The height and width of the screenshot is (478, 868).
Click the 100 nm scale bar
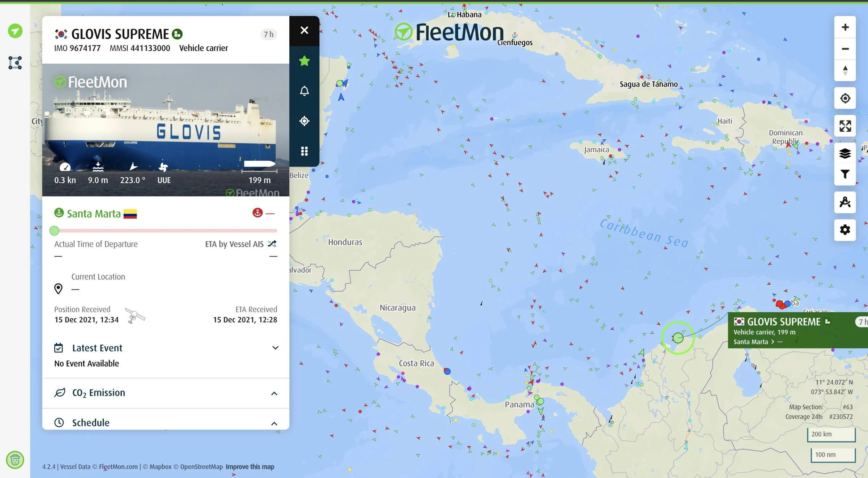click(833, 455)
